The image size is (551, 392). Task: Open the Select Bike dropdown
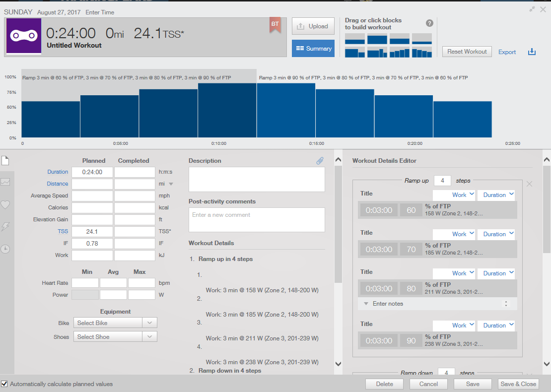pyautogui.click(x=115, y=323)
